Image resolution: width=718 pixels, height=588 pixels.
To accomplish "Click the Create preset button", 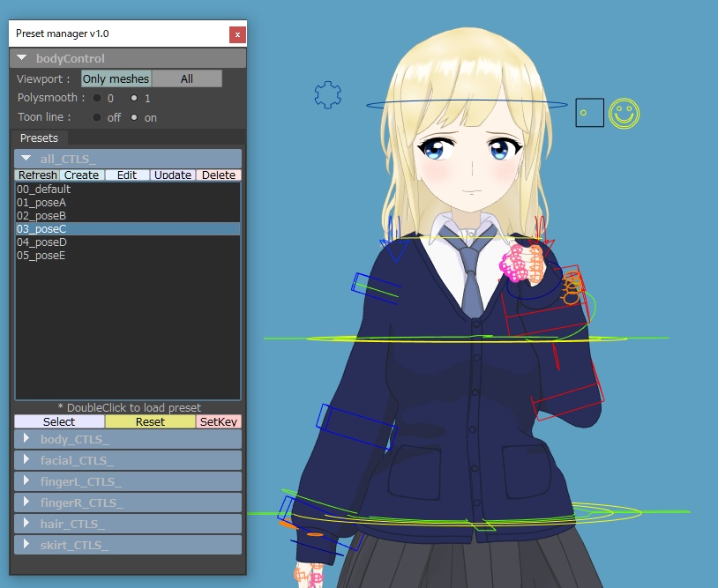I will (x=82, y=175).
